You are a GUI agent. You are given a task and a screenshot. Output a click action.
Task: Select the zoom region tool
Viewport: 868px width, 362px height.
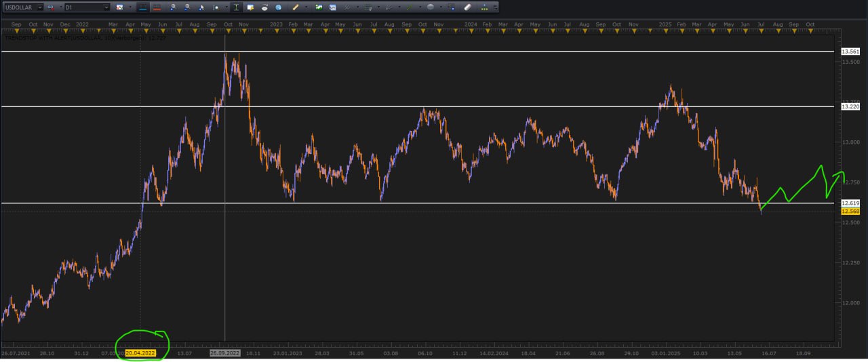coord(216,7)
